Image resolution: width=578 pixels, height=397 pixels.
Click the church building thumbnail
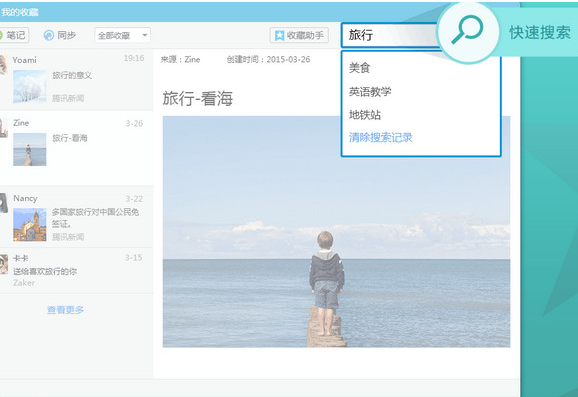[x=30, y=225]
